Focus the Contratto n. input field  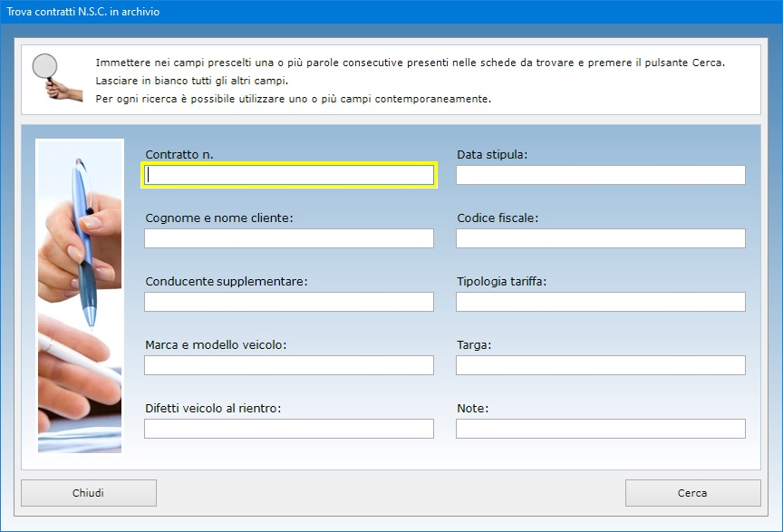289,175
